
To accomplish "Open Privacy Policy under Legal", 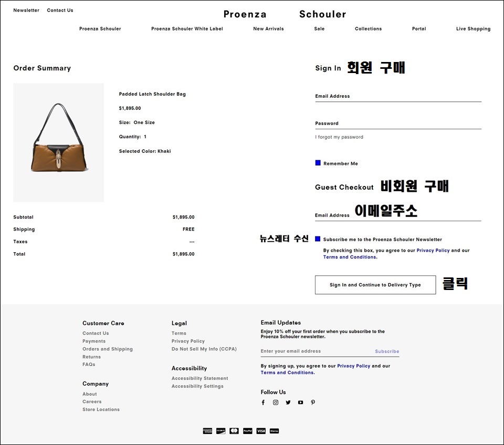I will pyautogui.click(x=188, y=341).
